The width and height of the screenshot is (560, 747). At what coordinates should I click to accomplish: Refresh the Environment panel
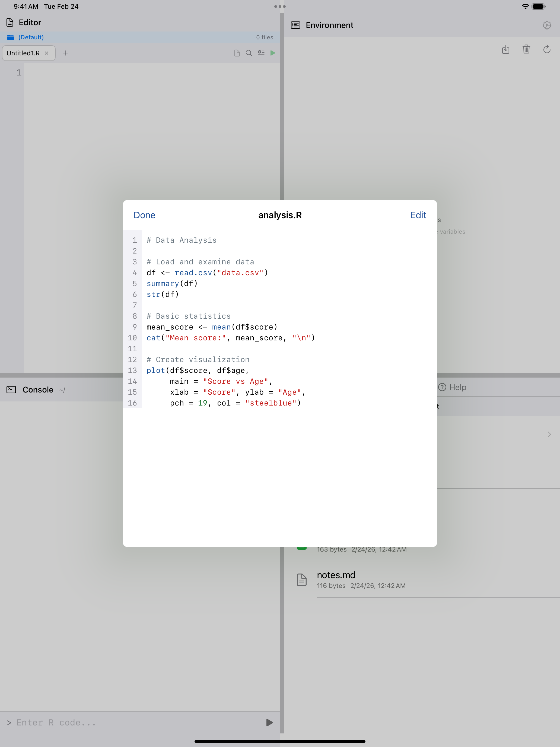547,50
